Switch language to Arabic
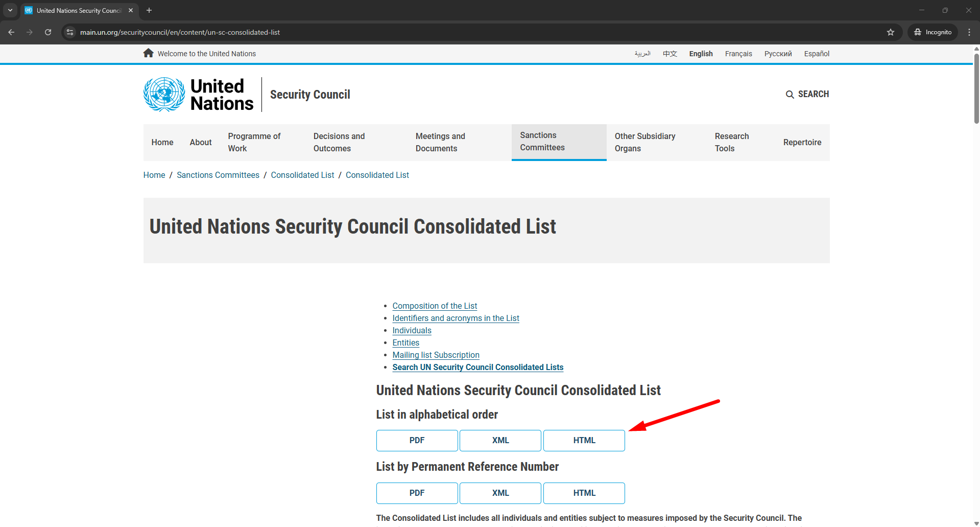Screen dimensions: 980x527 click(642, 54)
